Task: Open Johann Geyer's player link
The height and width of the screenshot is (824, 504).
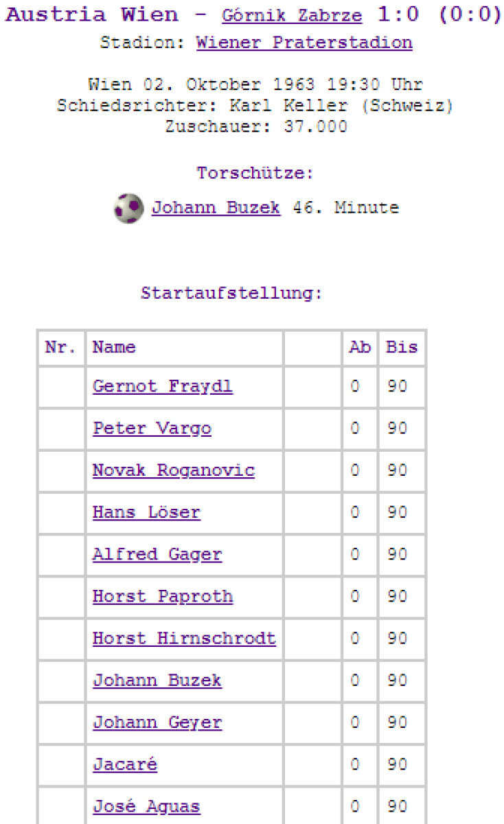Action: pos(157,722)
